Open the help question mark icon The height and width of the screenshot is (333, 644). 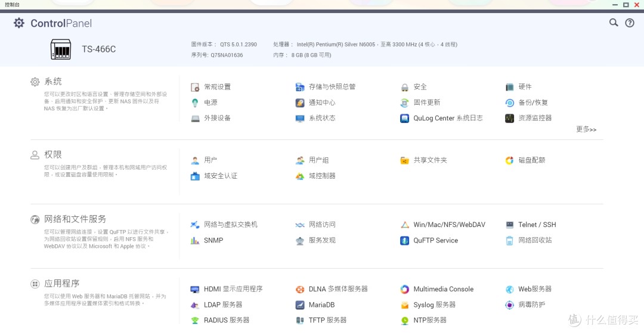630,23
